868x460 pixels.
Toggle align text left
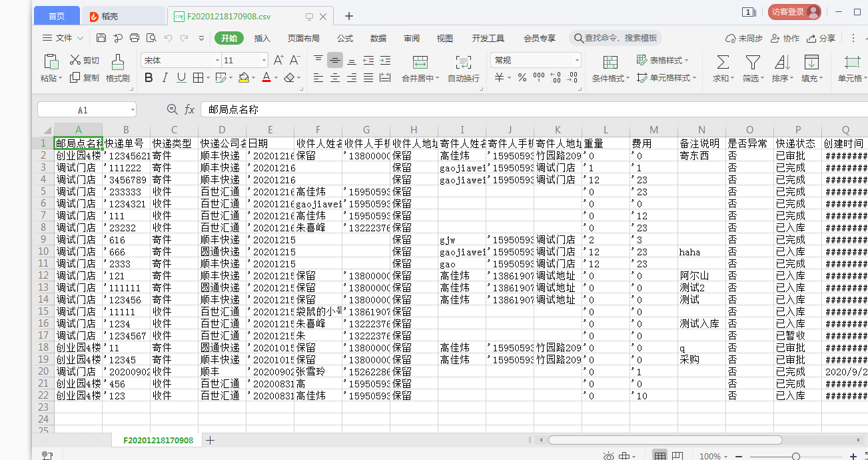318,78
